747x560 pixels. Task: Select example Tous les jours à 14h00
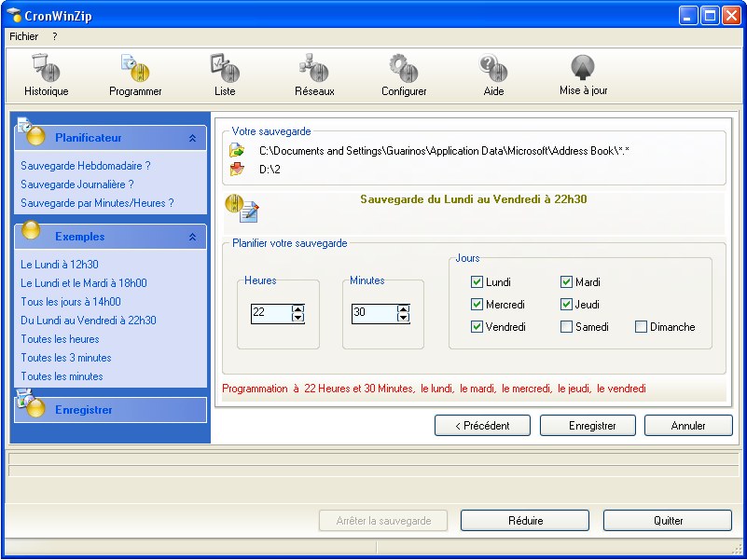[x=71, y=301]
